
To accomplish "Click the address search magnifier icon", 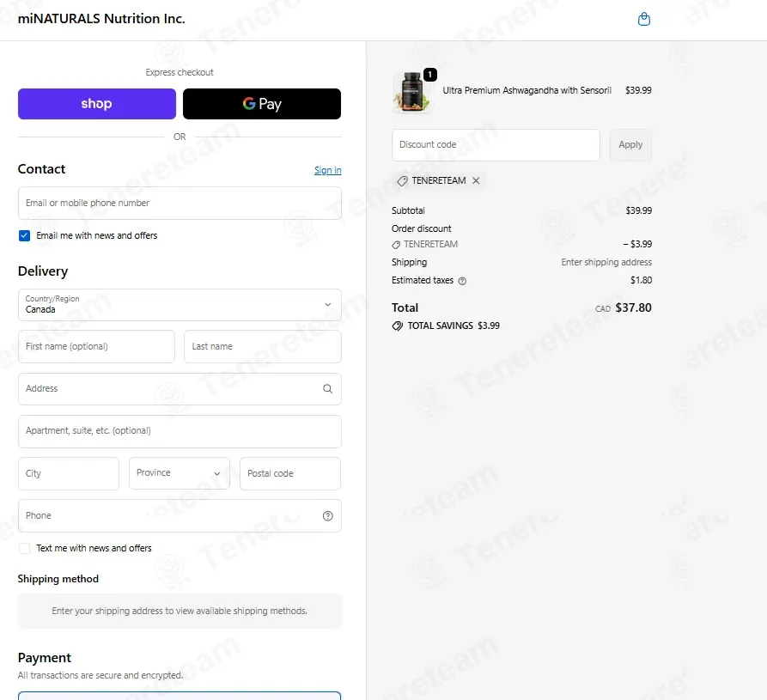I will tap(328, 389).
